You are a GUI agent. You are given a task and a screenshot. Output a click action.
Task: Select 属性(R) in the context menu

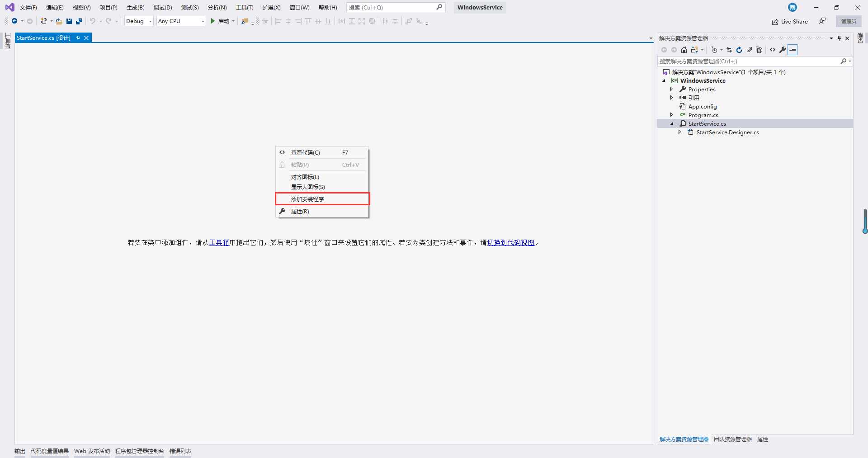point(322,211)
